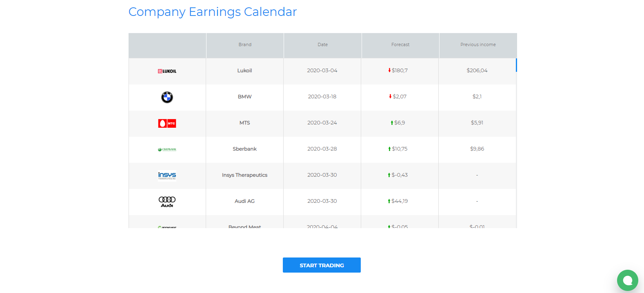
Task: Click the Lukoil logo icon
Action: tap(167, 71)
